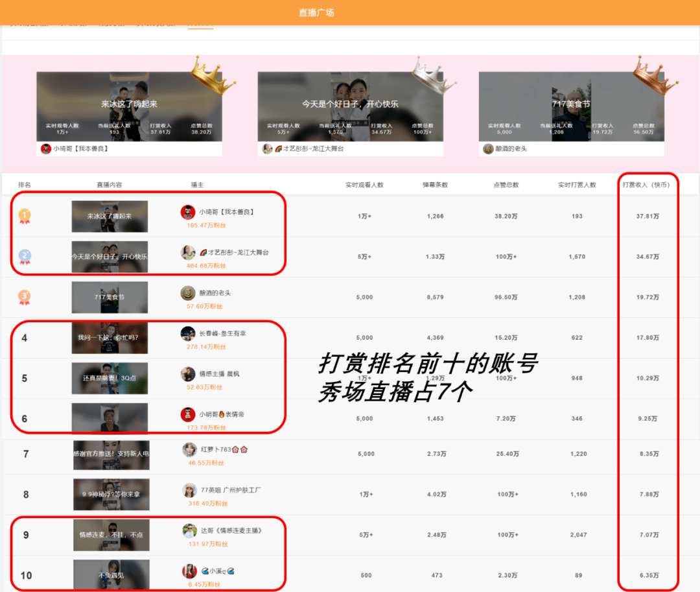The height and width of the screenshot is (592, 700).
Task: Open rank 9 live thumbnail 情感连麦
Action: coord(111,535)
